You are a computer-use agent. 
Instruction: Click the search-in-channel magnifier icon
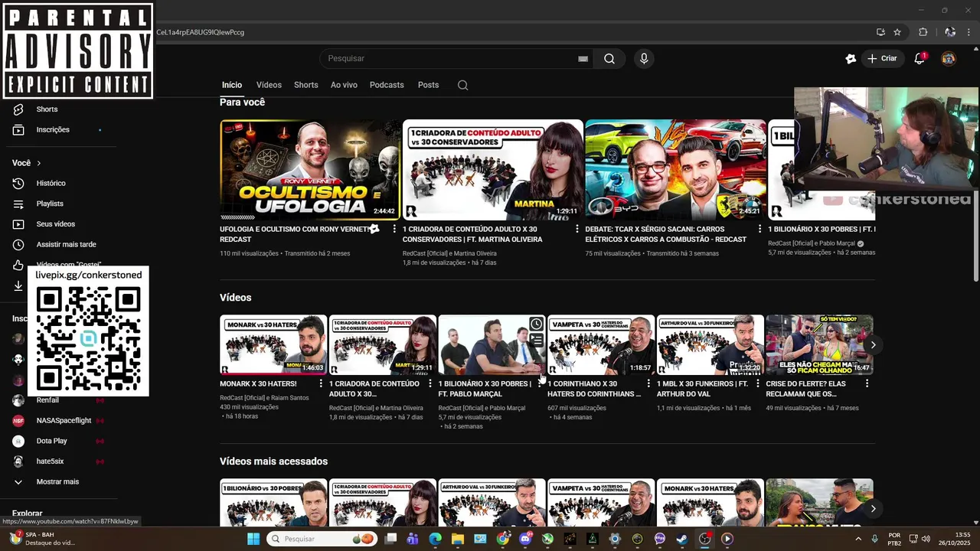coord(462,85)
